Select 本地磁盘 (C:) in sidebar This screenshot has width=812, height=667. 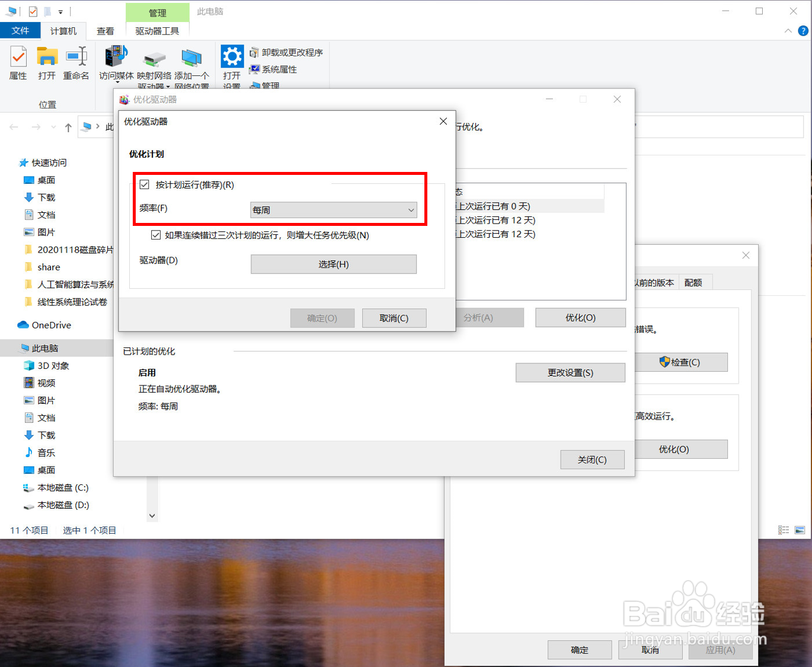click(56, 487)
